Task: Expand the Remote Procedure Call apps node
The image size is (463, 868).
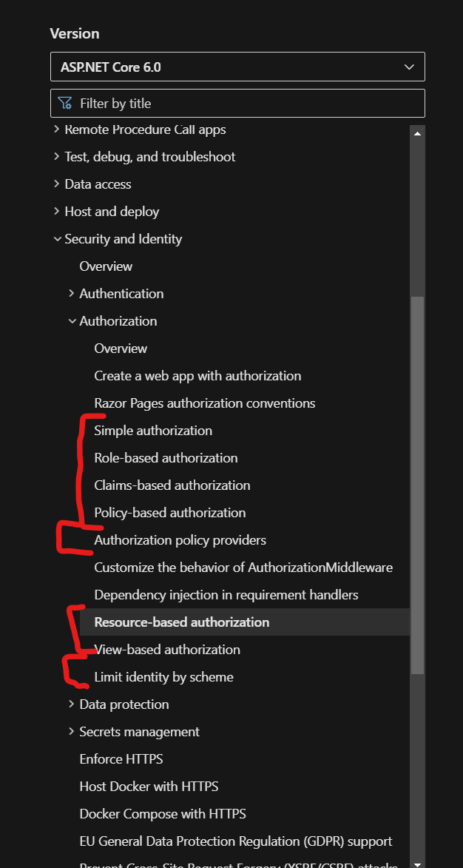Action: (57, 129)
